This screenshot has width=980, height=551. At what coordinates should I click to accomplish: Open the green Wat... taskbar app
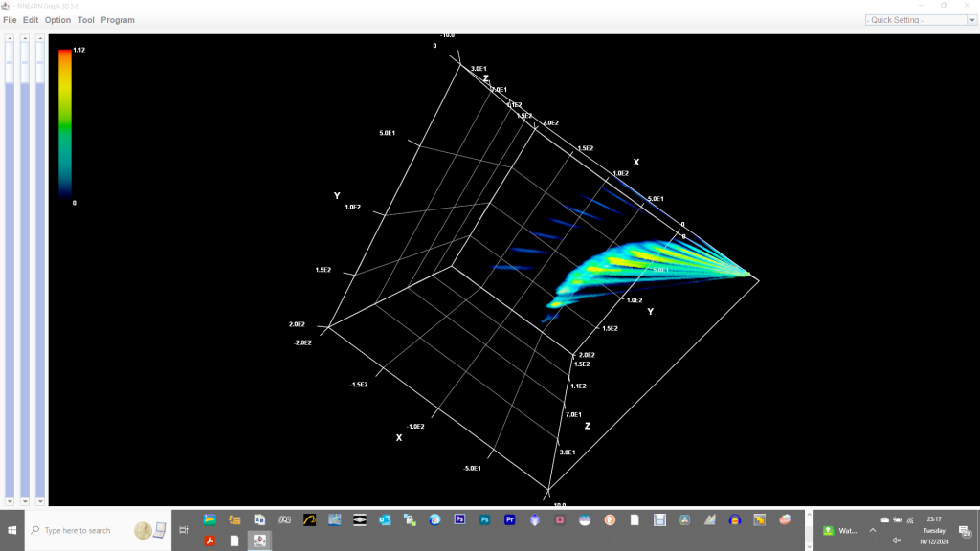(840, 530)
